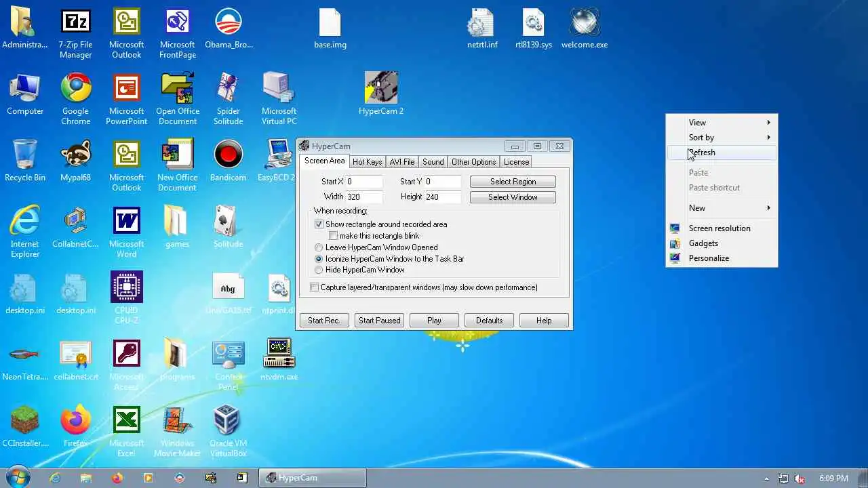The image size is (868, 488).
Task: Expand the New submenu
Action: click(722, 208)
